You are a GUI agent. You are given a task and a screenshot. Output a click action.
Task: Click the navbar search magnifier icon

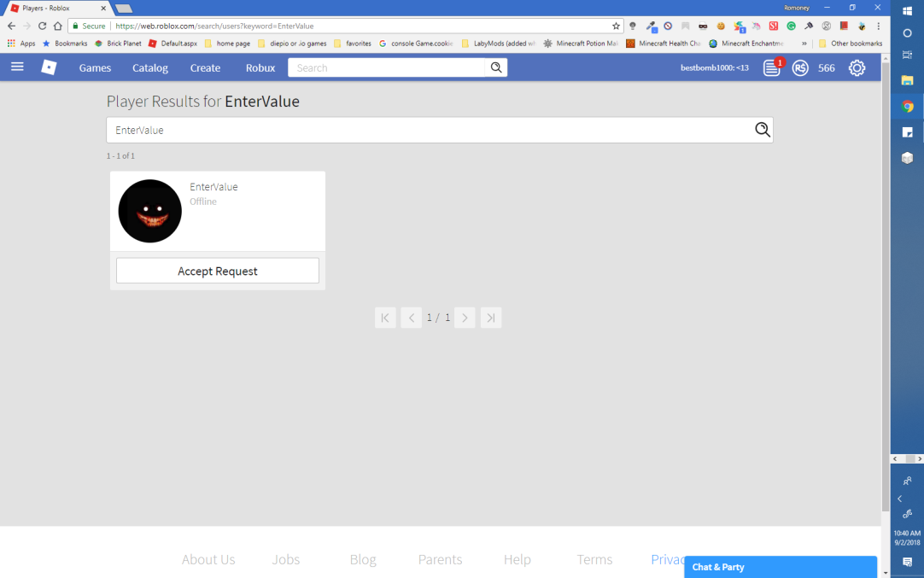[x=496, y=67]
